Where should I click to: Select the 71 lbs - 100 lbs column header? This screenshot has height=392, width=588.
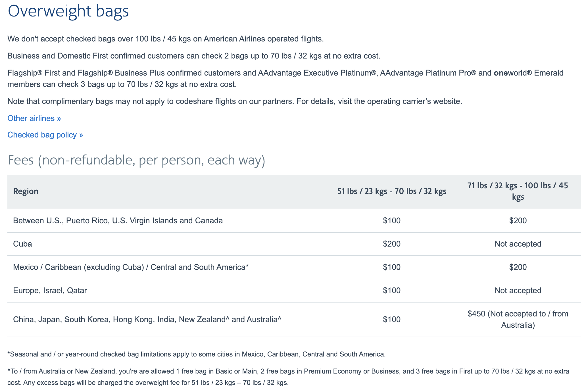coord(518,191)
